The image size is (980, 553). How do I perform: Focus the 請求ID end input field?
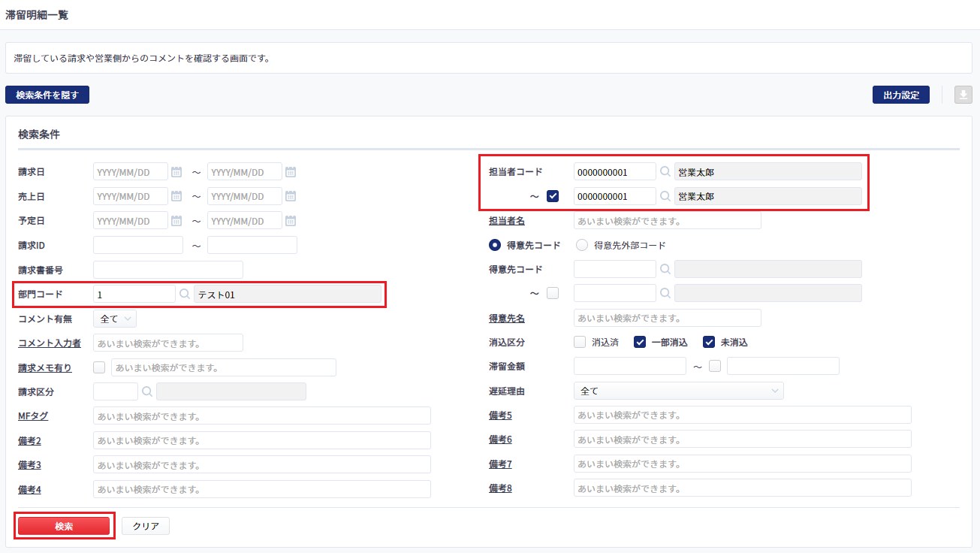(252, 245)
